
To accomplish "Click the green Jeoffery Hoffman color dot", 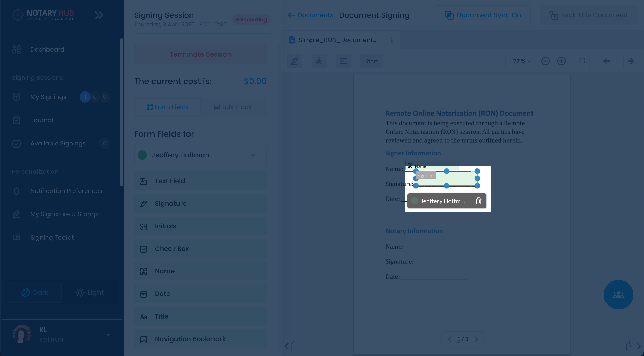I will [x=142, y=155].
